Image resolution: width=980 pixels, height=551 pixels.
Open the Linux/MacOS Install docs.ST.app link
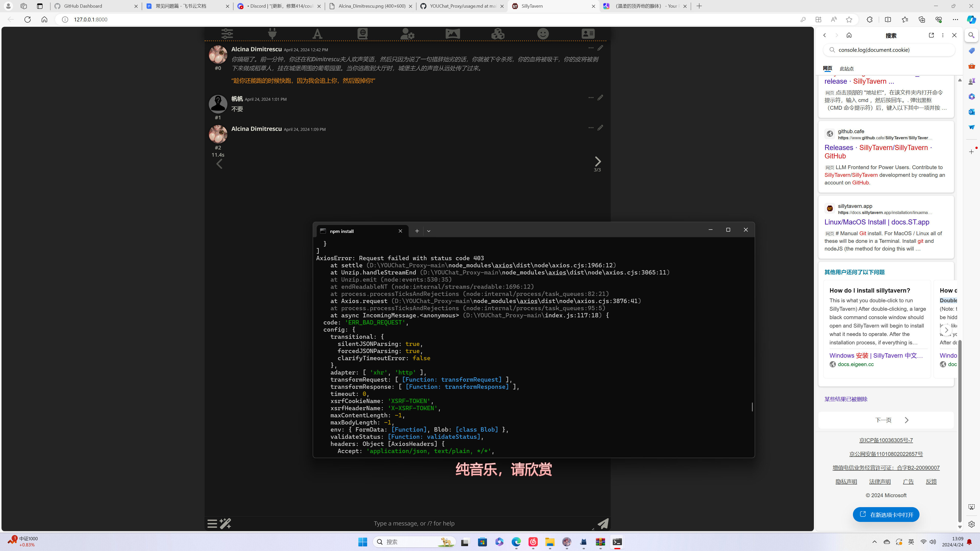click(x=877, y=222)
